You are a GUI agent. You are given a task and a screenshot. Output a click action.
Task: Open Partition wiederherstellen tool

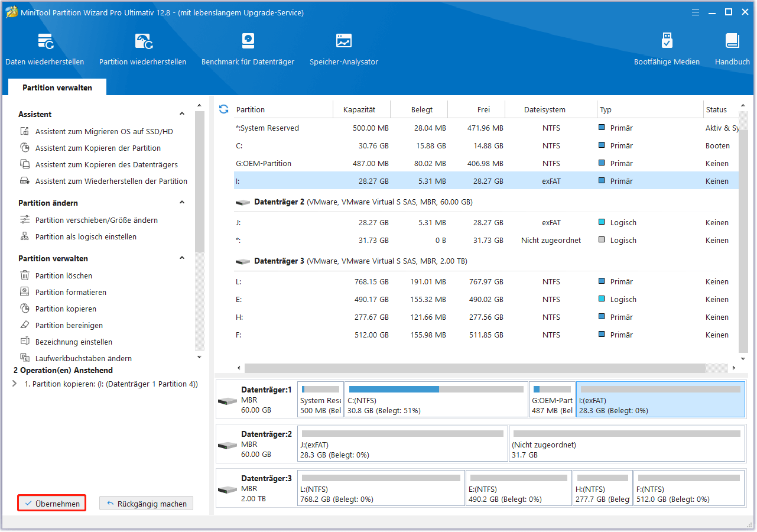tap(143, 50)
